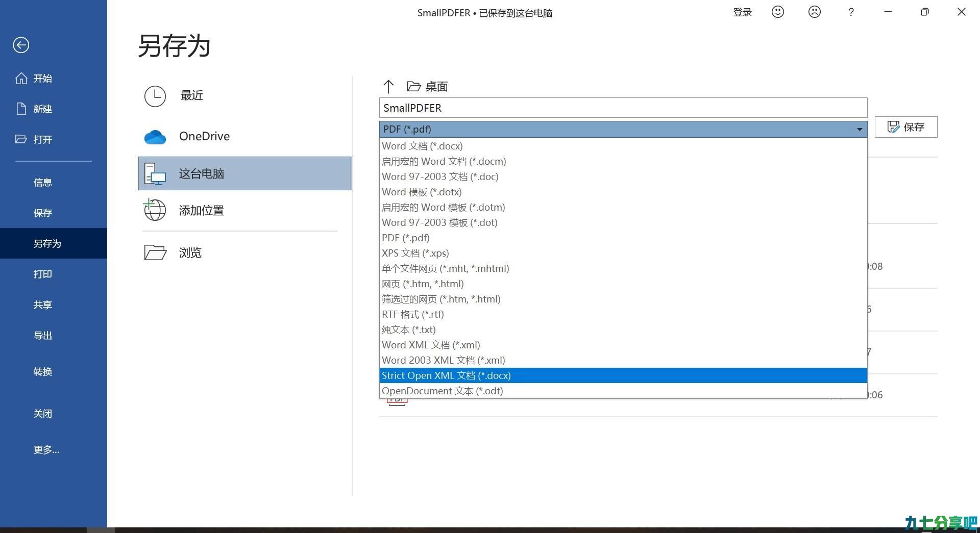
Task: Open the 打印 page
Action: tap(43, 274)
